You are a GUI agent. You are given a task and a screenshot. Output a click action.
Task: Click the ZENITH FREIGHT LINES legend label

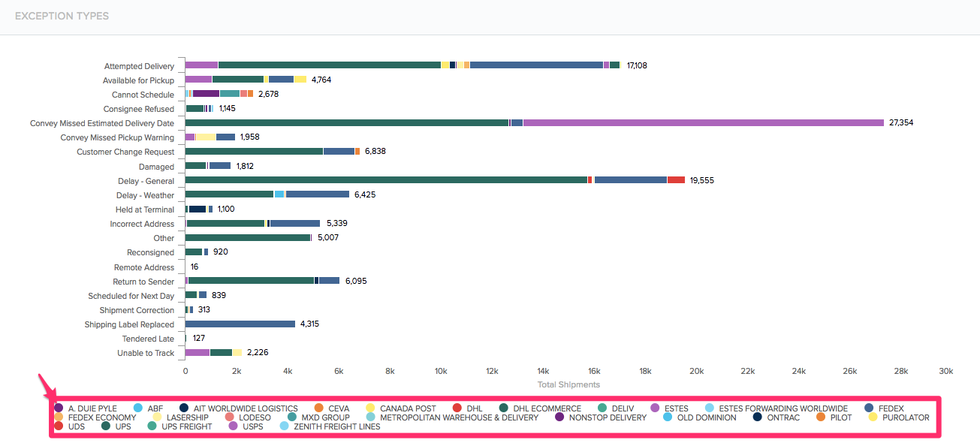coord(336,426)
